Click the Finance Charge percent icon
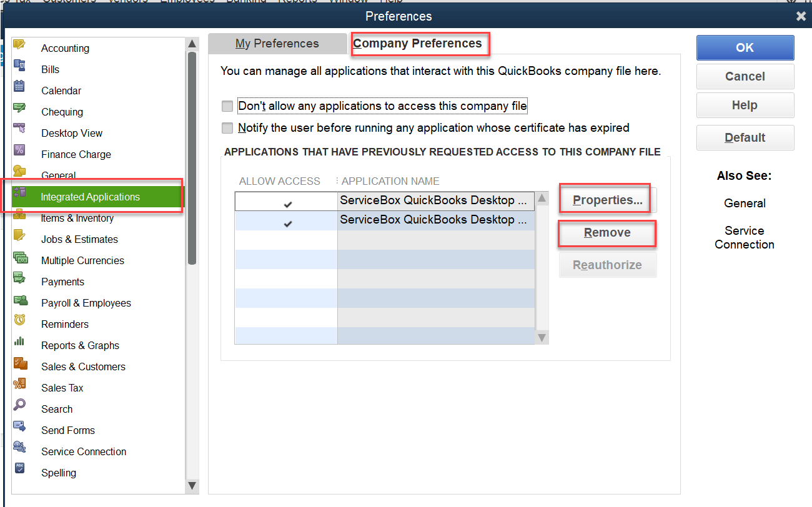The width and height of the screenshot is (812, 507). point(19,150)
